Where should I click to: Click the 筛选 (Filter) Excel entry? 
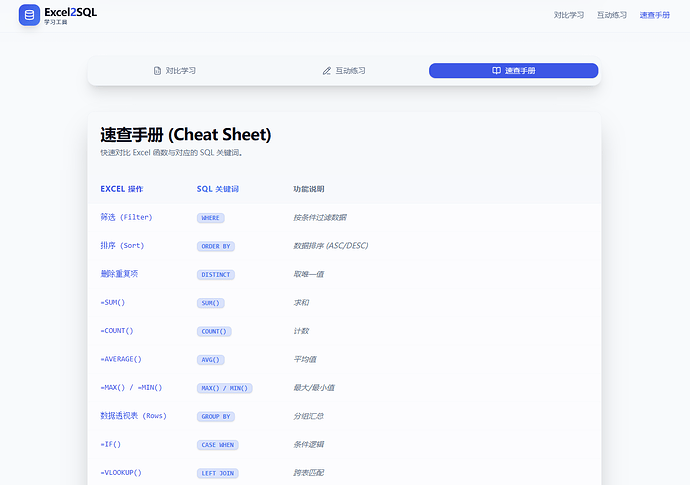coord(126,217)
